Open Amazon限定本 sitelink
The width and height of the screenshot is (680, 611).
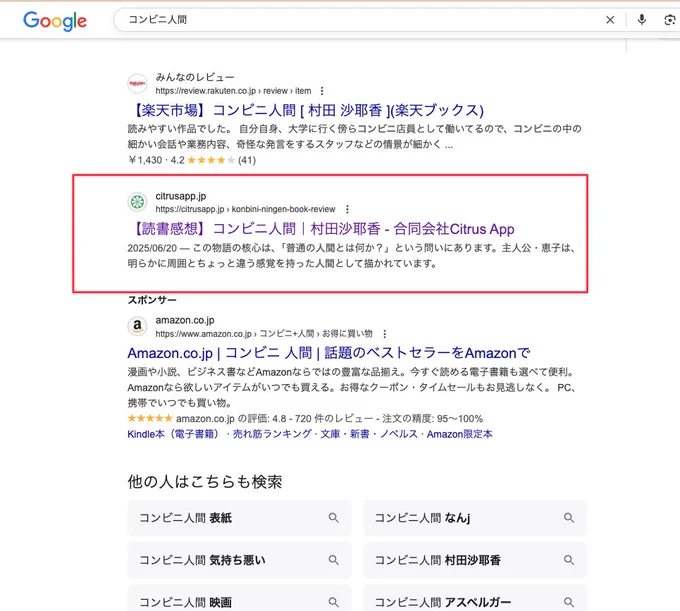(460, 434)
